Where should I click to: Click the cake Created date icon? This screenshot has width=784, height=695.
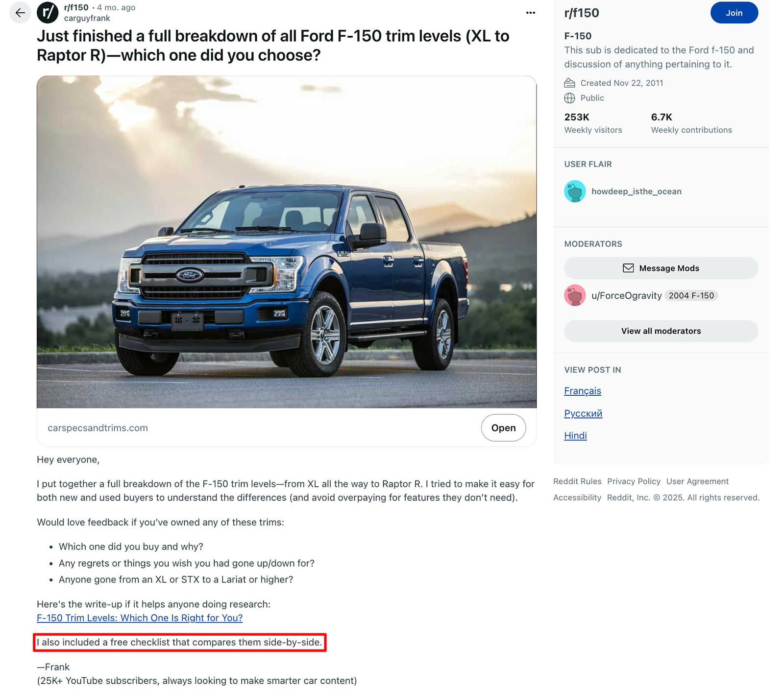[x=569, y=83]
